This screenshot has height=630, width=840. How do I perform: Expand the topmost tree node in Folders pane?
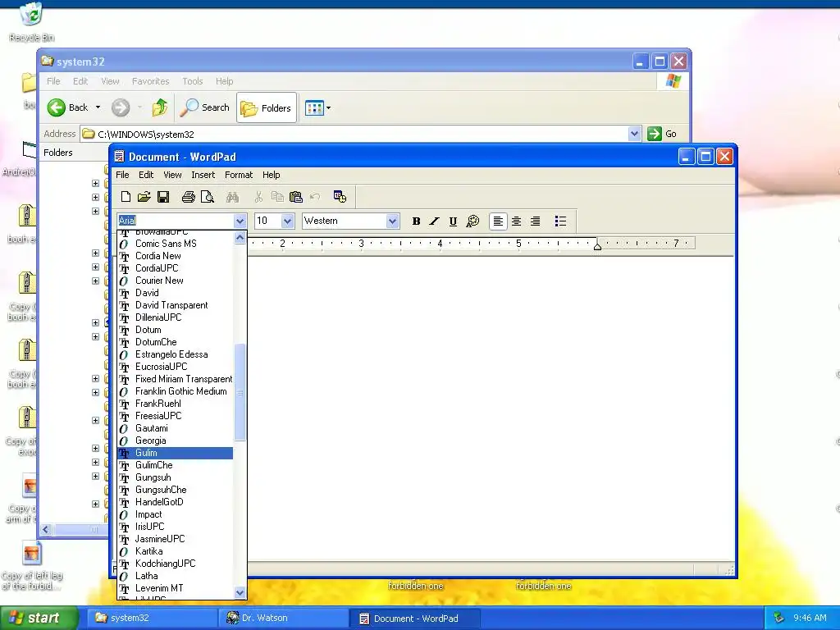coord(95,183)
